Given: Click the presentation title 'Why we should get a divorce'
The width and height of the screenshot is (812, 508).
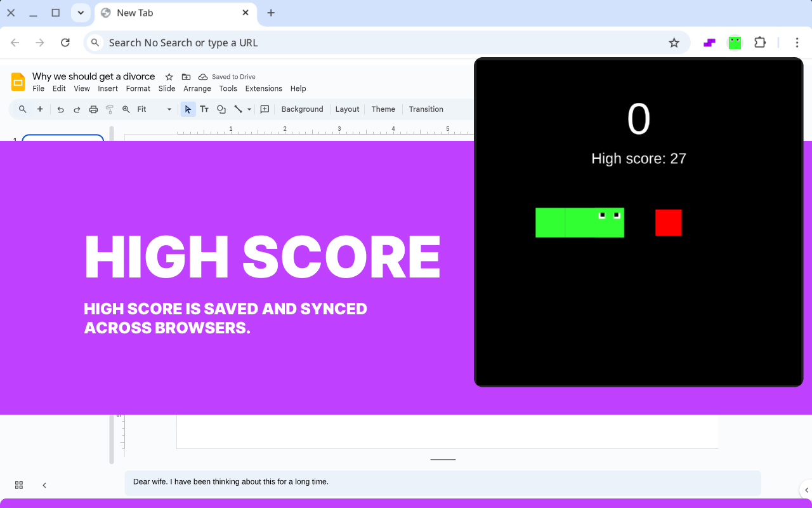Looking at the screenshot, I should [94, 77].
